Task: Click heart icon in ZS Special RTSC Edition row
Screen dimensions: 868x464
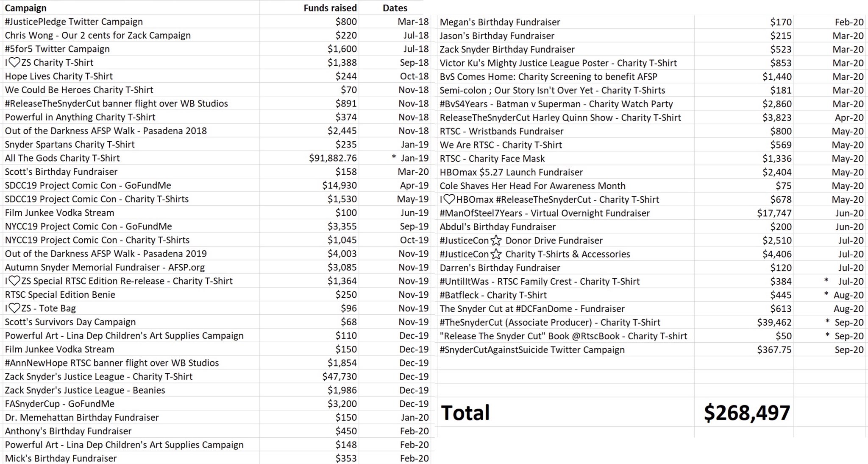Action: [x=14, y=281]
